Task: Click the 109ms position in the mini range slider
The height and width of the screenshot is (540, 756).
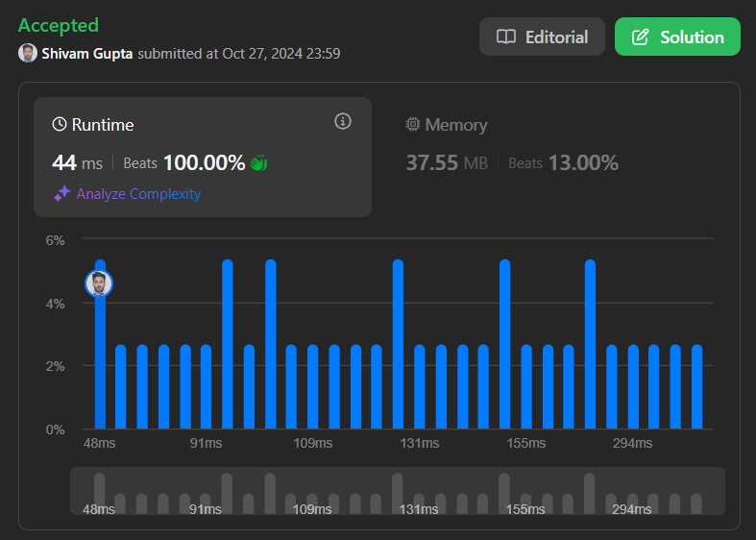Action: tap(312, 503)
